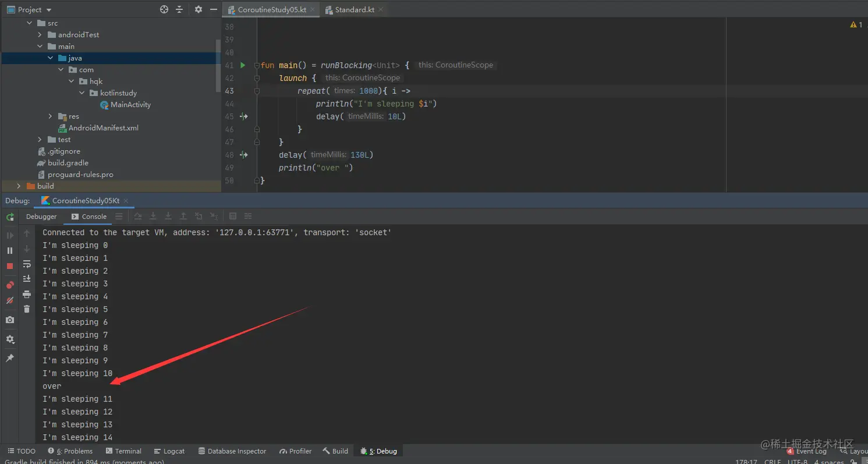Open the Build tool window
Viewport: 868px width, 464px height.
(x=336, y=451)
